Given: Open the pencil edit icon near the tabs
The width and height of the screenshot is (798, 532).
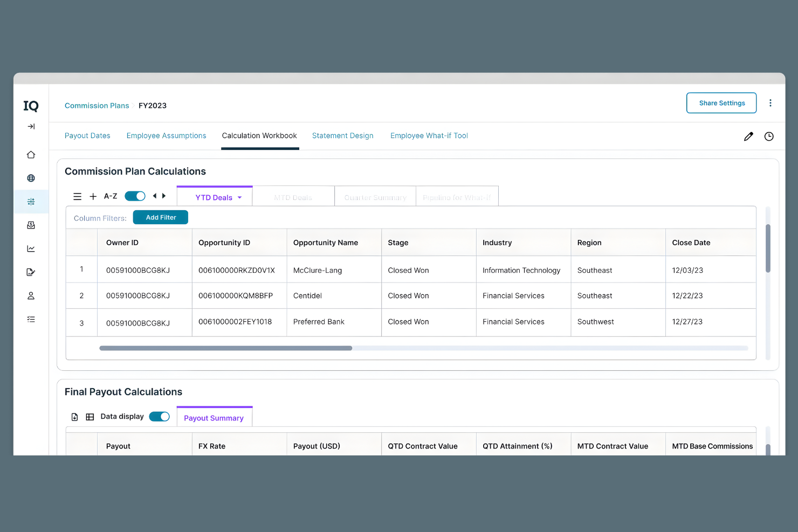Looking at the screenshot, I should 748,136.
